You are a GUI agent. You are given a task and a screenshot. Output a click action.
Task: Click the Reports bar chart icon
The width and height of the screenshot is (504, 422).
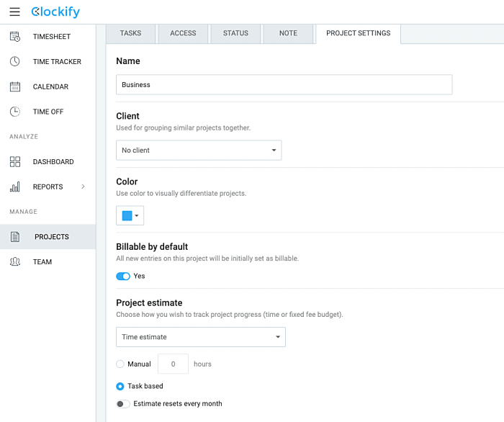(x=15, y=187)
